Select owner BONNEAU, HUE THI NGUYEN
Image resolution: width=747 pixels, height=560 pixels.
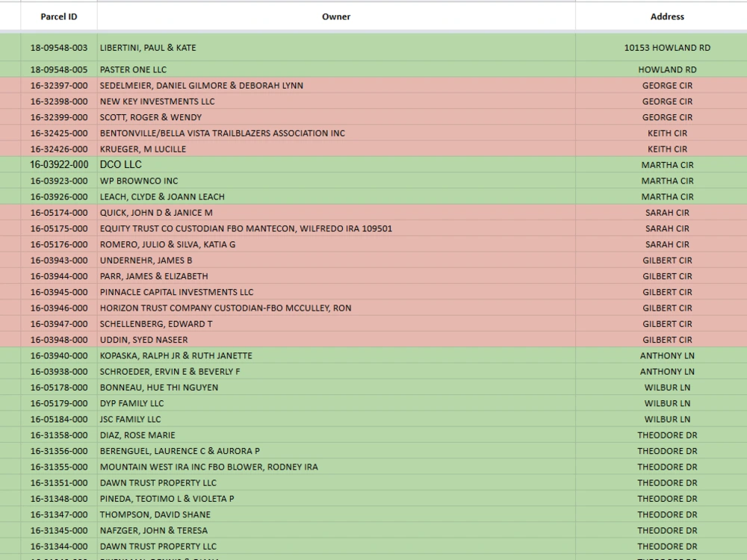336,388
